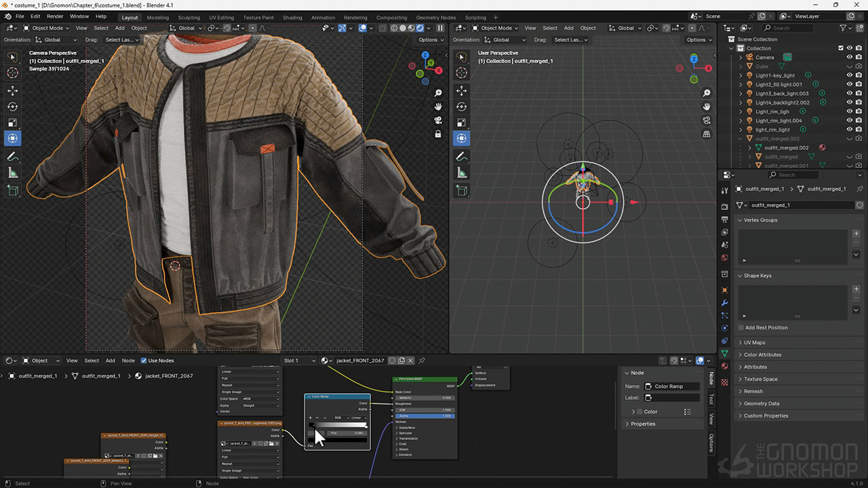This screenshot has height=488, width=868.
Task: Select the Move tool in left viewport toolbar
Action: pyautogui.click(x=12, y=90)
